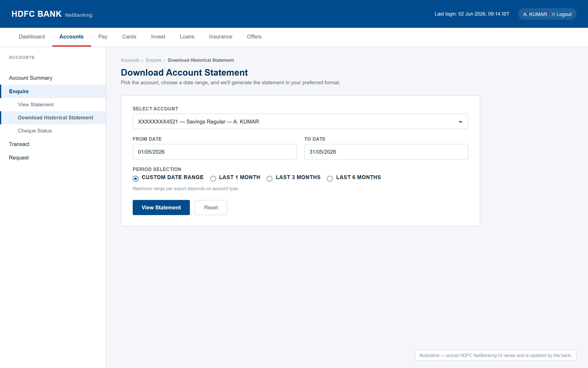
Task: Click the A. KUMAR Logout button
Action: coord(547,14)
